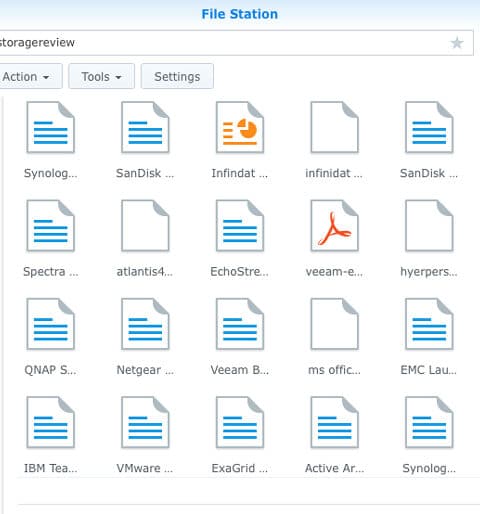Screen dimensions: 480x514
Task: Click the "IBM Tea..." file name
Action: point(51,468)
